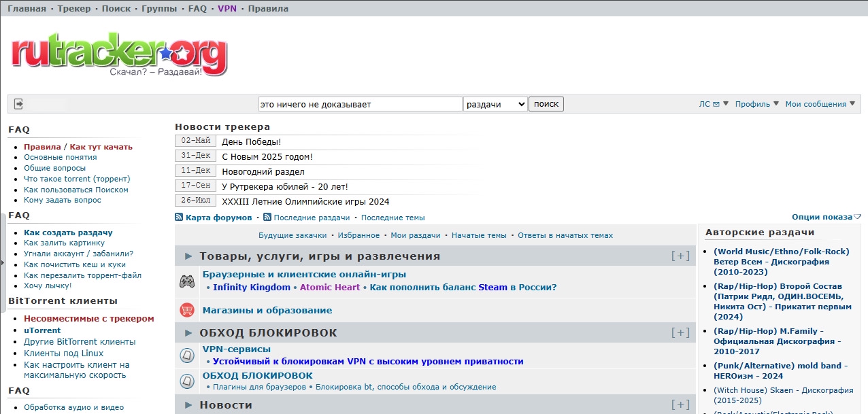Open Начатые темы link
868x414 pixels.
479,235
